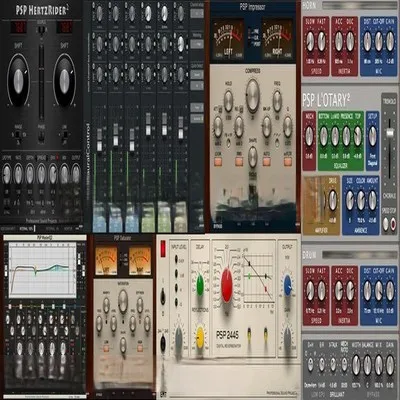Click the large SATURATION knob in PSP Saturator

(123, 301)
